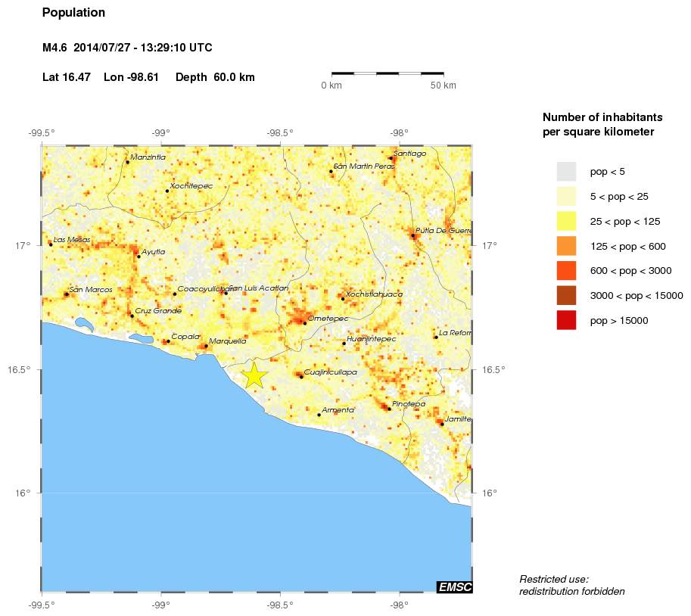The image size is (691, 616).
Task: Select the Ometepec town marker
Action: tap(305, 323)
